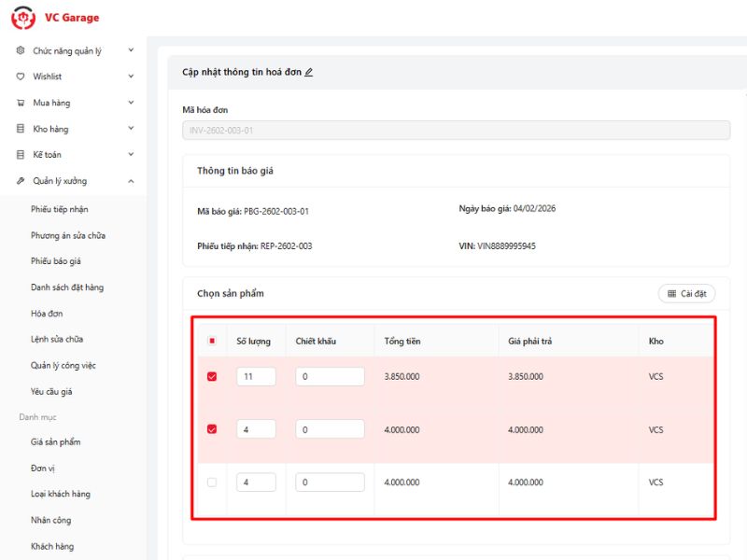747x560 pixels.
Task: Select the Wishlist heart icon
Action: coord(20,77)
